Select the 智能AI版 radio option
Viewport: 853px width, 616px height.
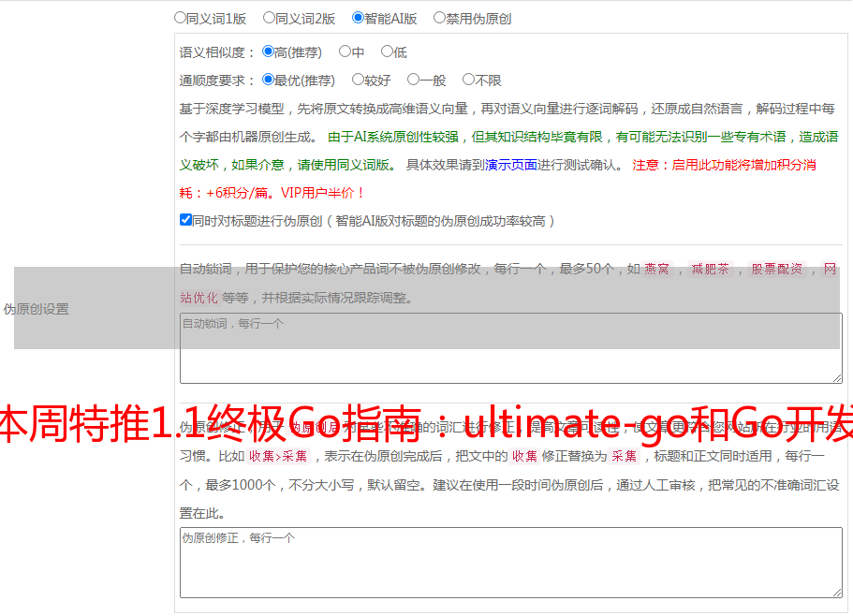[x=358, y=18]
